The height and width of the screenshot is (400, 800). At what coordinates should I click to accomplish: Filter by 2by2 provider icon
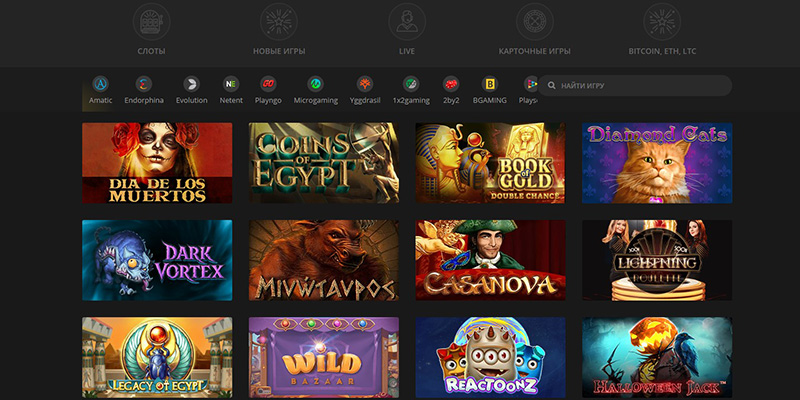pyautogui.click(x=451, y=84)
